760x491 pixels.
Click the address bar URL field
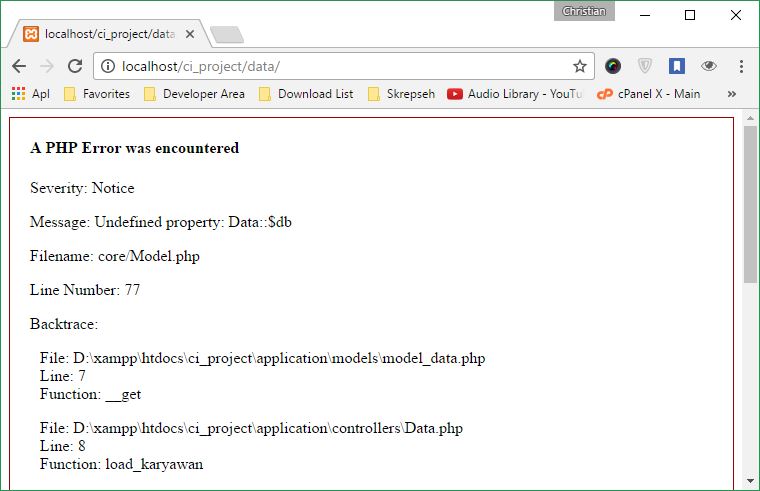[x=344, y=66]
